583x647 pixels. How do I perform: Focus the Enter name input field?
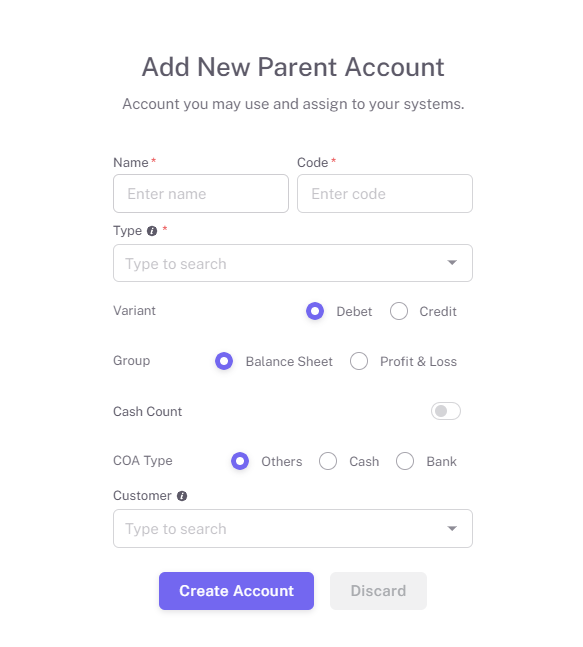point(201,194)
